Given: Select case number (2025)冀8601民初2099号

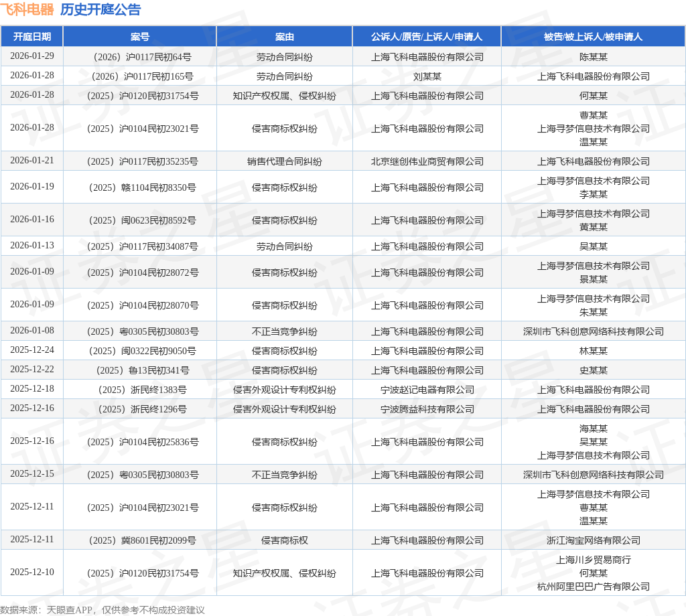Looking at the screenshot, I should (x=142, y=540).
